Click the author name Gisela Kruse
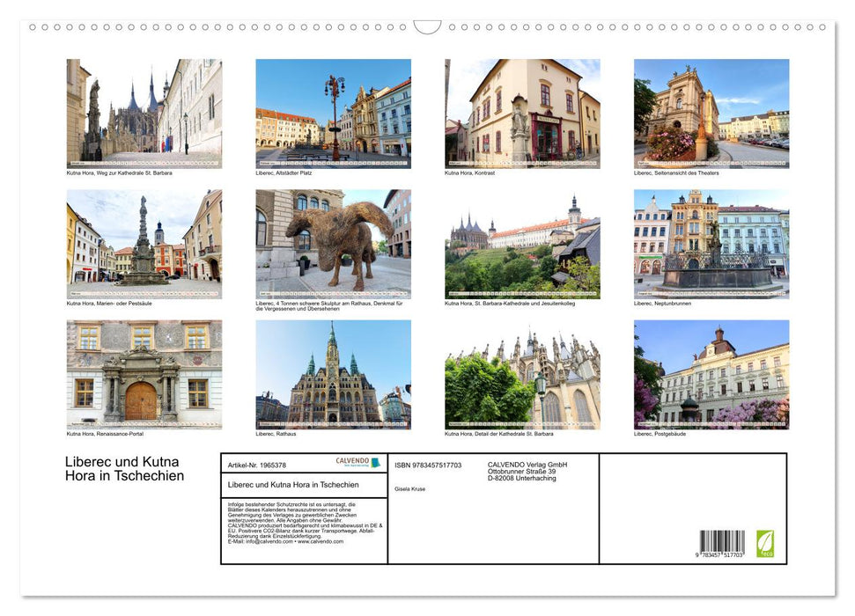Viewport: 855px width, 616px height. (409, 489)
